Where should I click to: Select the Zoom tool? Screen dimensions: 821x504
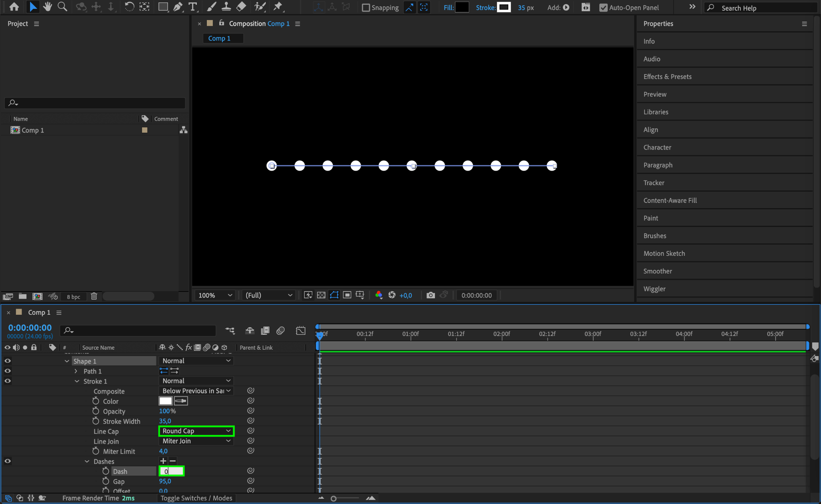coord(62,7)
